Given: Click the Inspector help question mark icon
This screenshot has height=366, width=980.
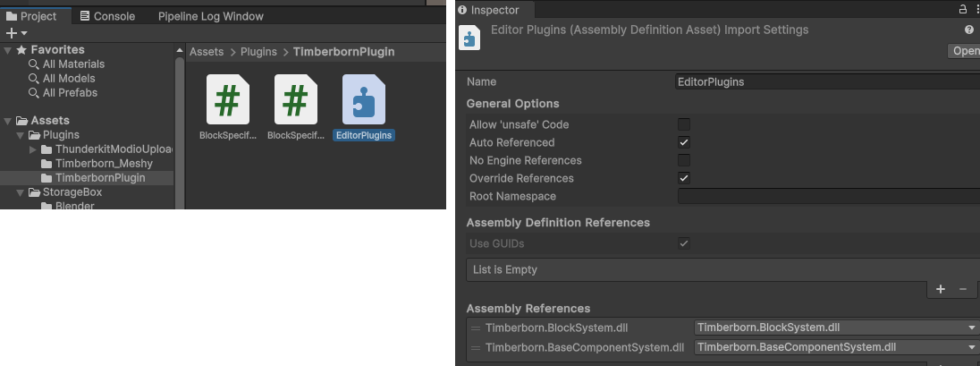Looking at the screenshot, I should pyautogui.click(x=969, y=30).
